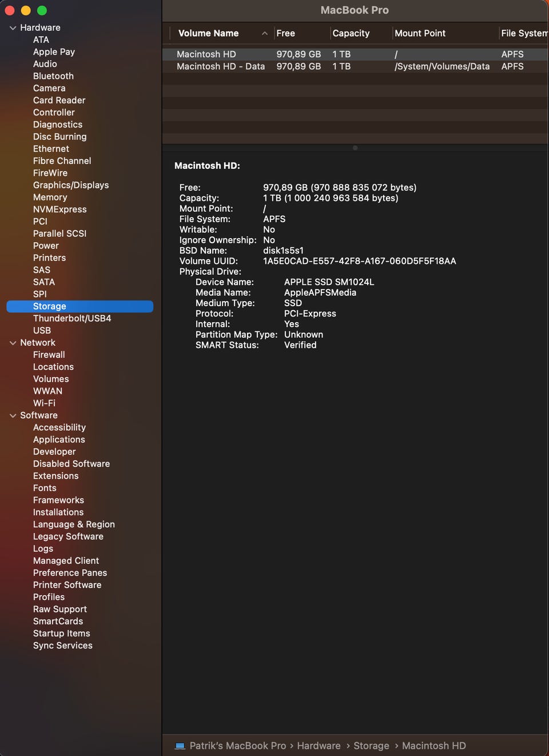
Task: Select Memory in the sidebar
Action: [50, 197]
